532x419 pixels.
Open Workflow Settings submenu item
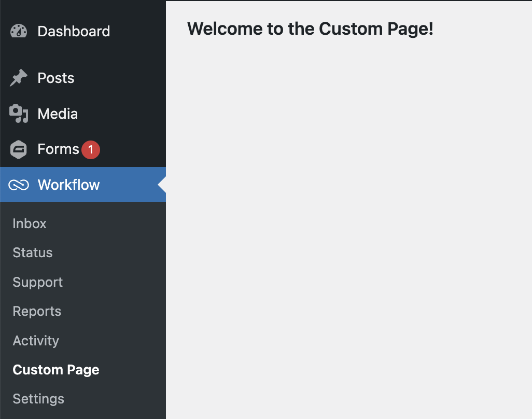(x=38, y=399)
